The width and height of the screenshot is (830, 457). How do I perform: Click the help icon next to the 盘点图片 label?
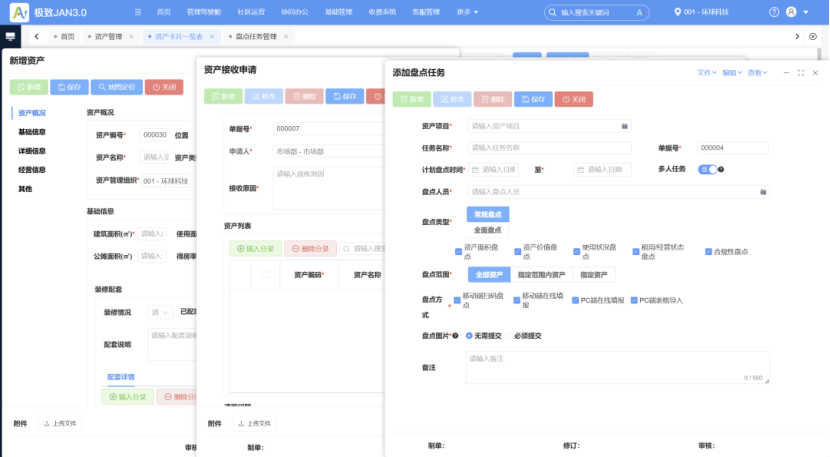click(455, 336)
